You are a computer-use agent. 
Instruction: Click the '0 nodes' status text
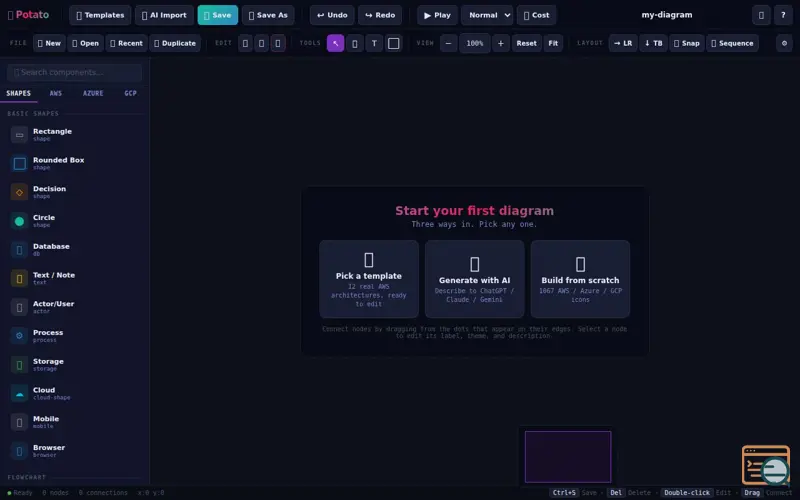[x=56, y=493]
